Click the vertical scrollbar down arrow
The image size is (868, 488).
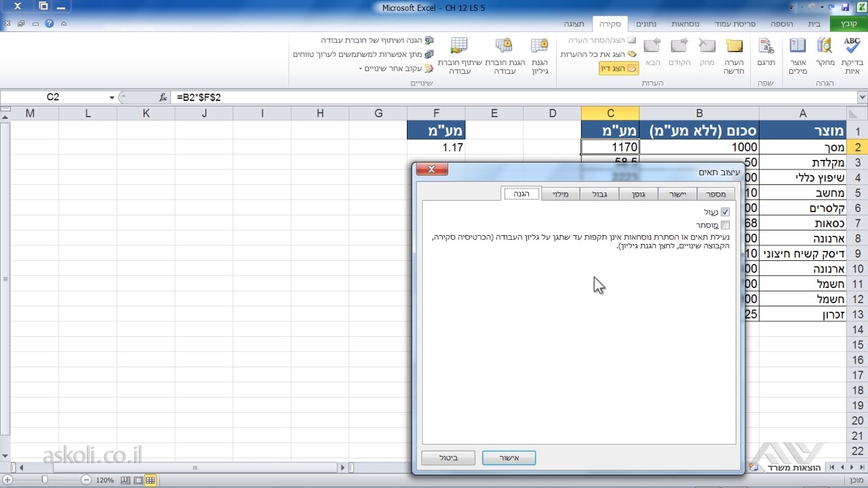click(x=5, y=456)
